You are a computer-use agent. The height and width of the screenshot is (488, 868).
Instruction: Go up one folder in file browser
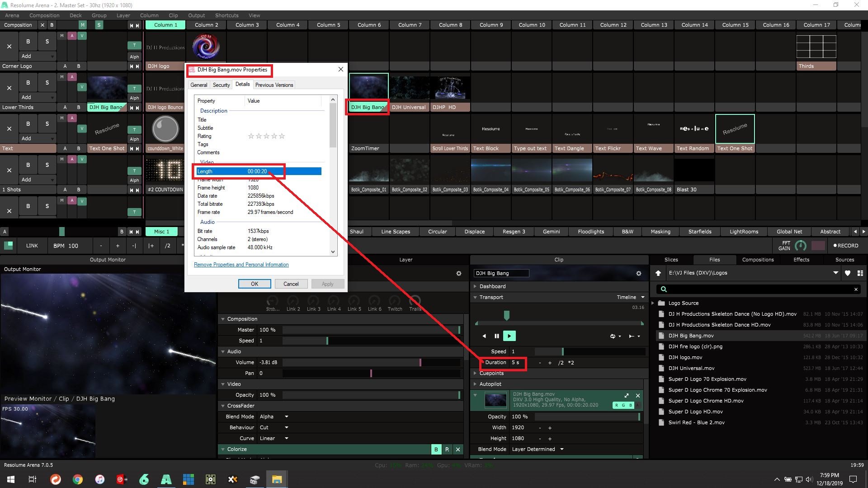658,273
